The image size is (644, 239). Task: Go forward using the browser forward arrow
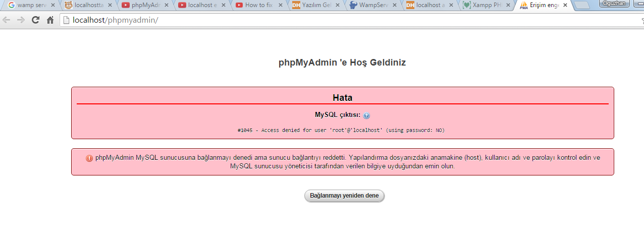(21, 20)
